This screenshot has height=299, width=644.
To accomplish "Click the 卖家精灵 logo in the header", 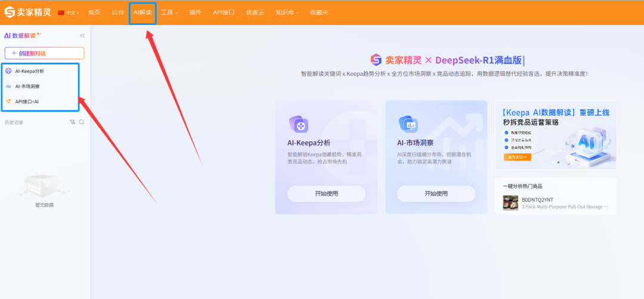I will (x=27, y=13).
